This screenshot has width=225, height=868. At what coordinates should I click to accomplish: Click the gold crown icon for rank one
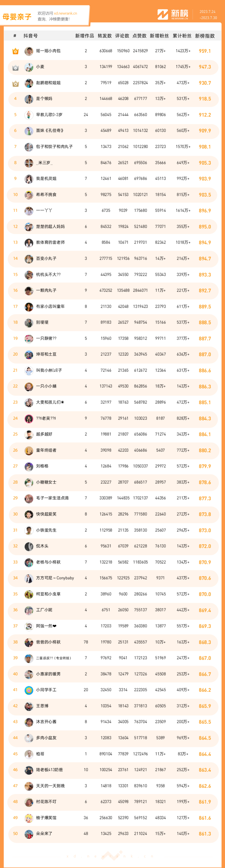(15, 51)
